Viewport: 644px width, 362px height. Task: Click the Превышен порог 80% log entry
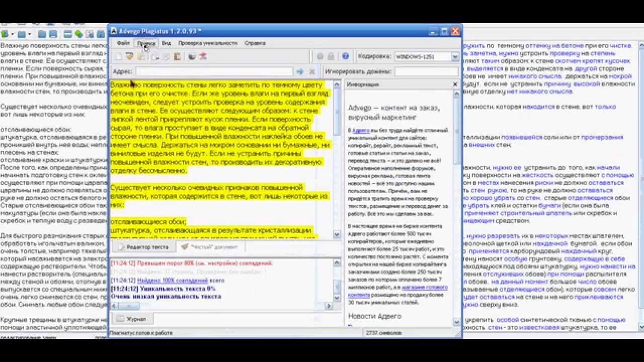[x=191, y=263]
